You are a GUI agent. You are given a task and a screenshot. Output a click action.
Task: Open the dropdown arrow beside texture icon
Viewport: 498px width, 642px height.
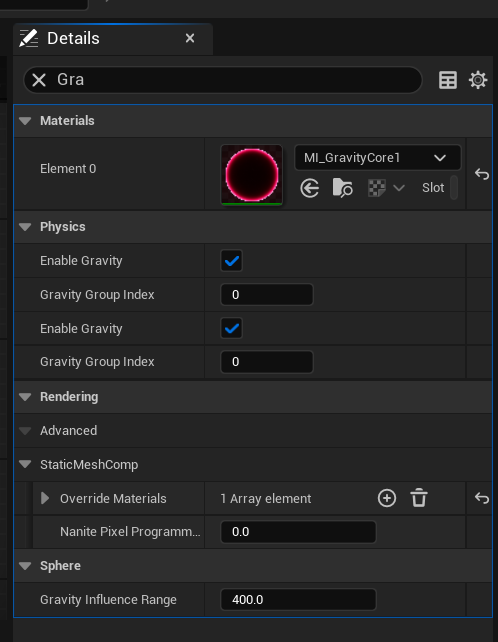click(398, 188)
